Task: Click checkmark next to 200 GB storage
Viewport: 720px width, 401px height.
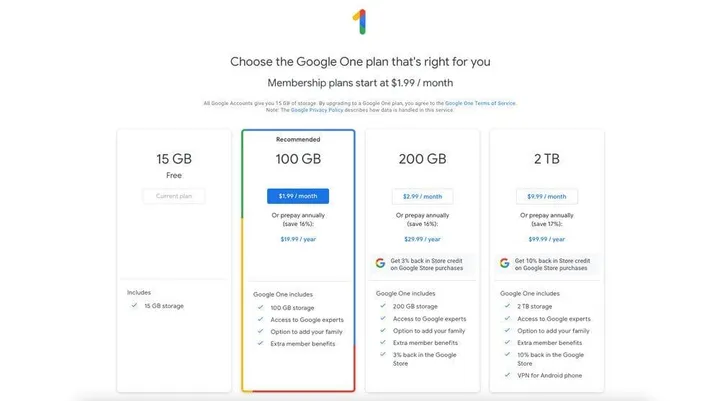Action: (x=382, y=307)
